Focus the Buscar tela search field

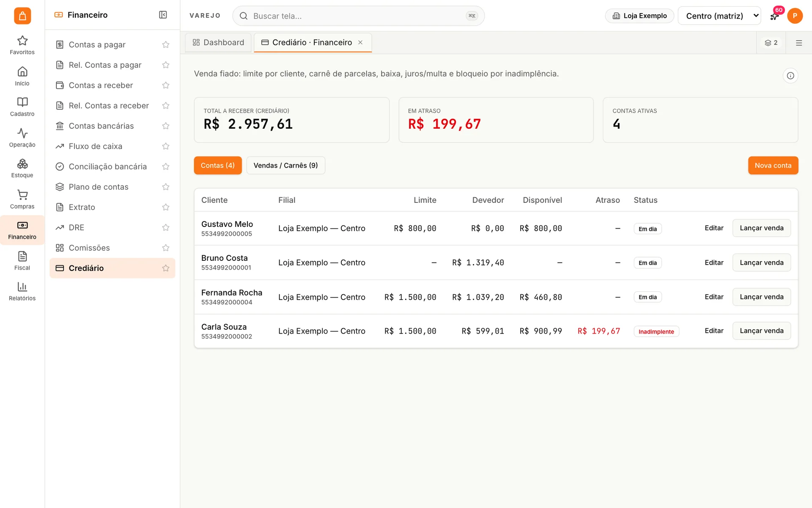pos(358,16)
